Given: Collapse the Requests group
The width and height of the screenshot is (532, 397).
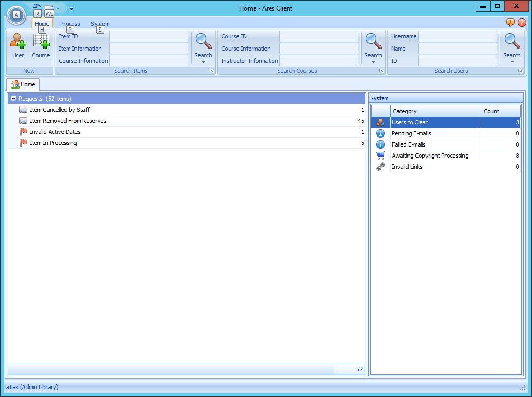Looking at the screenshot, I should pyautogui.click(x=13, y=99).
